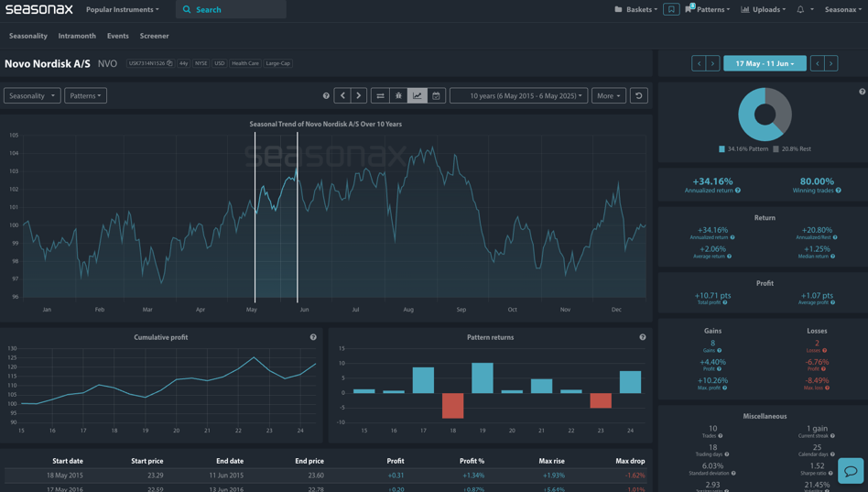Open the Patterns dropdown above chart
Viewport: 868px width, 492px height.
[85, 96]
